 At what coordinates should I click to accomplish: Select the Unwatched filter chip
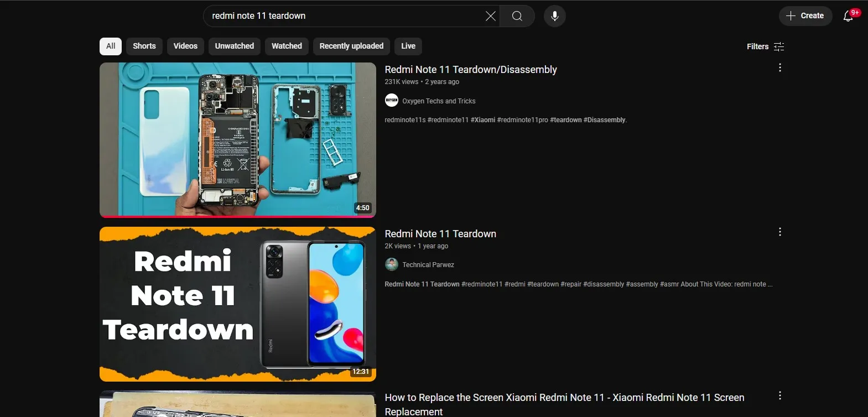coord(234,46)
